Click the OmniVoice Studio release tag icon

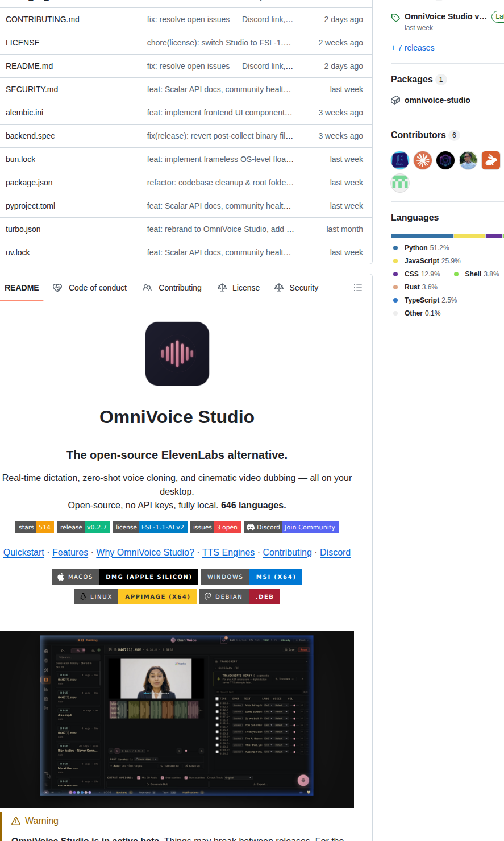point(395,18)
